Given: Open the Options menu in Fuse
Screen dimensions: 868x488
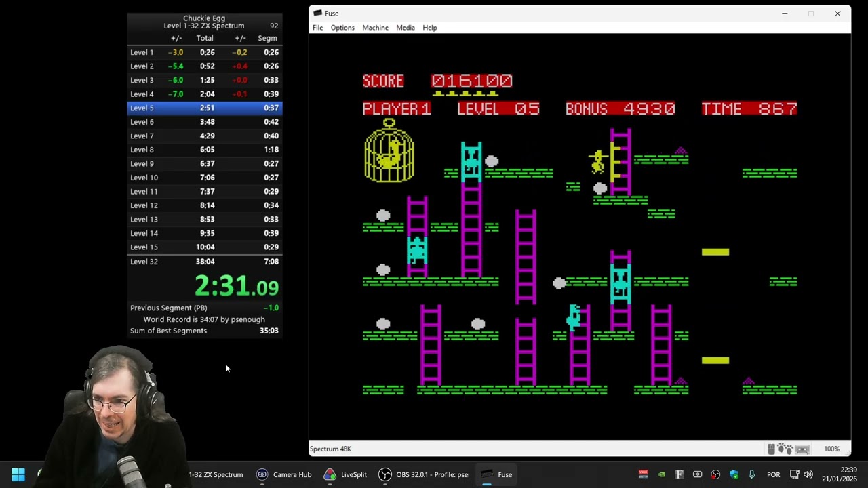Looking at the screenshot, I should point(342,28).
